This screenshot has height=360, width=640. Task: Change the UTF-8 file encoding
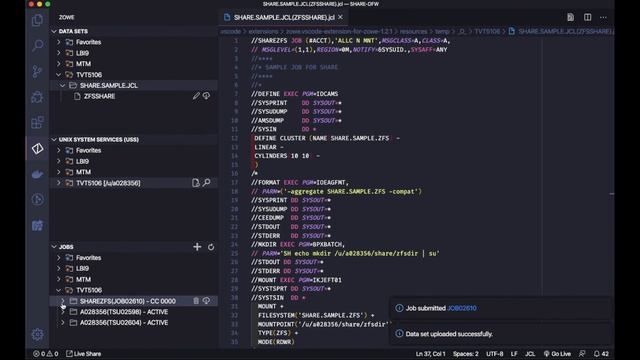click(x=494, y=354)
